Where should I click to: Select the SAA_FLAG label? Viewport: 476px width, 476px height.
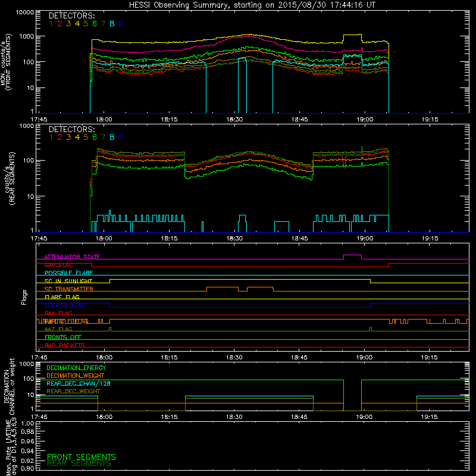(x=58, y=313)
